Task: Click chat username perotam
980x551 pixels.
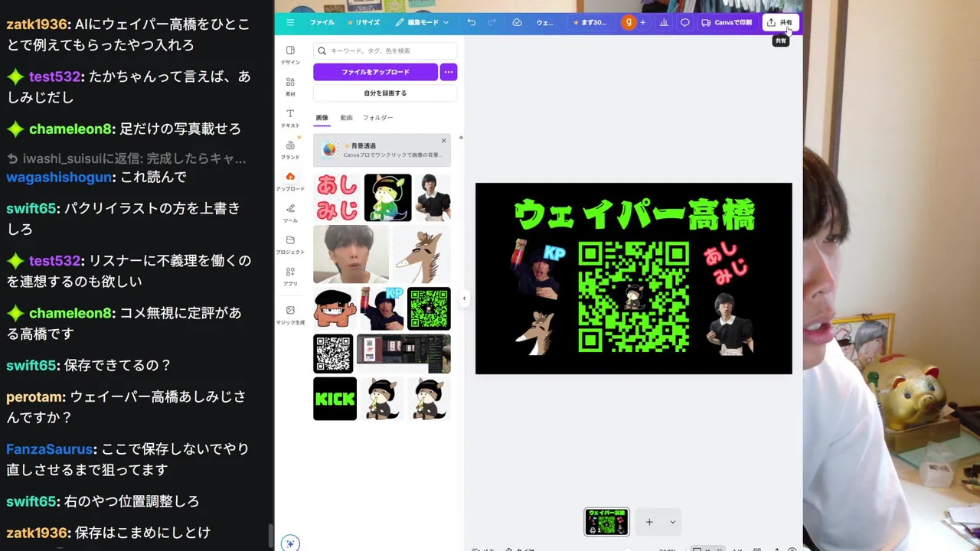Action: [34, 396]
